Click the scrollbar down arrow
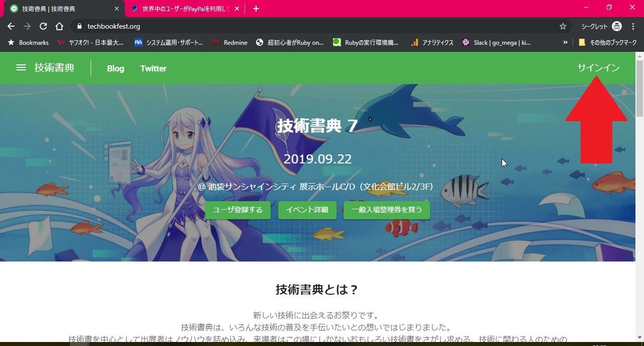Screen dimensions: 644x346 pos(639,337)
